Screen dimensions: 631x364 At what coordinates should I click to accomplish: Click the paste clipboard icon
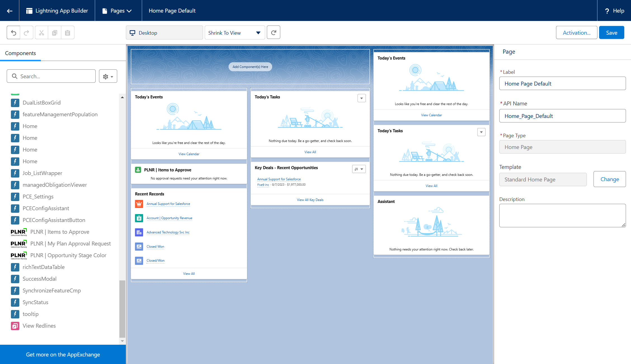(67, 33)
